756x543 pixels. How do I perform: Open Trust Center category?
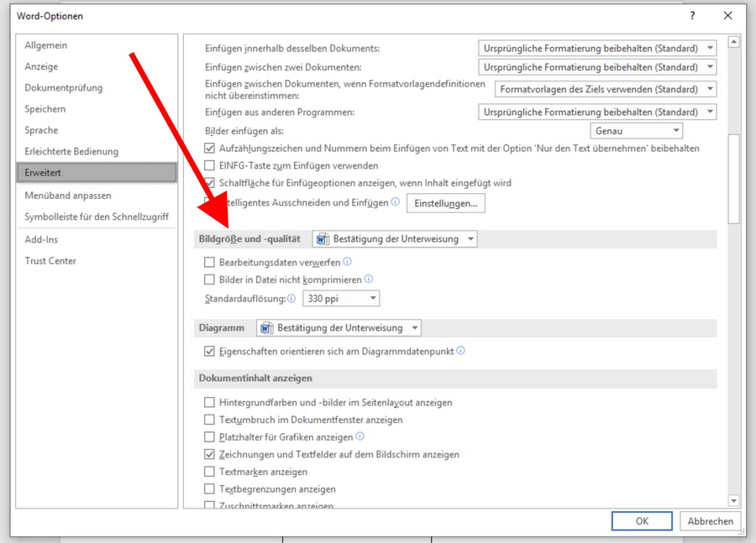(97, 261)
